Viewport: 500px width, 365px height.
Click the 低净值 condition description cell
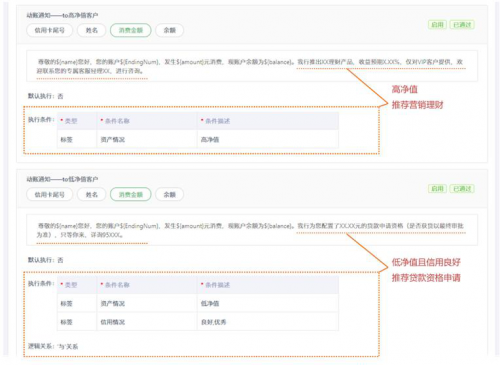(x=268, y=303)
